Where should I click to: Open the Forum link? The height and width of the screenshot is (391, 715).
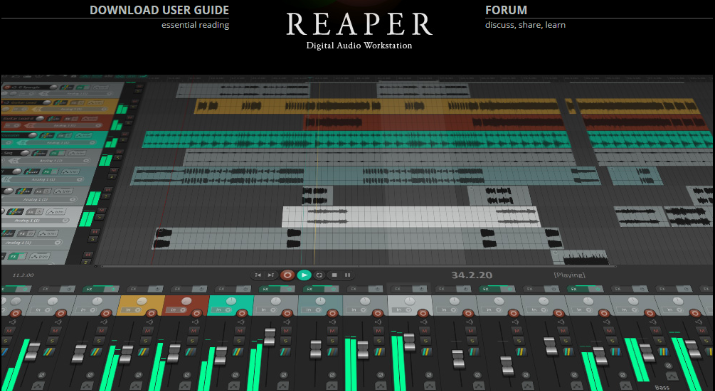pos(506,10)
